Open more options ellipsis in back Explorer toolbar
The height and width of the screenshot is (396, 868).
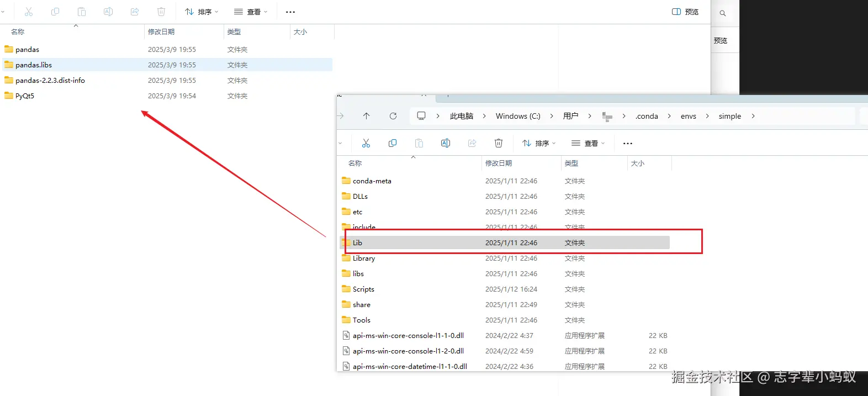pyautogui.click(x=290, y=12)
